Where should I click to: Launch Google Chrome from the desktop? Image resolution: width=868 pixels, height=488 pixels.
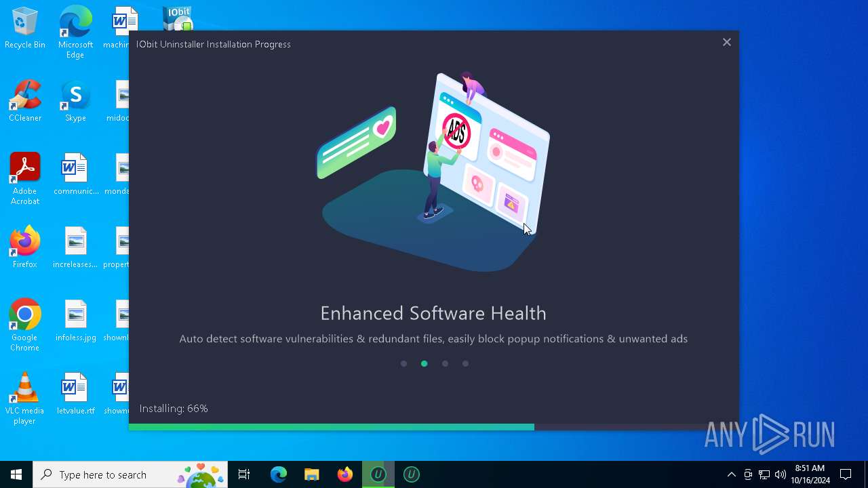click(25, 325)
